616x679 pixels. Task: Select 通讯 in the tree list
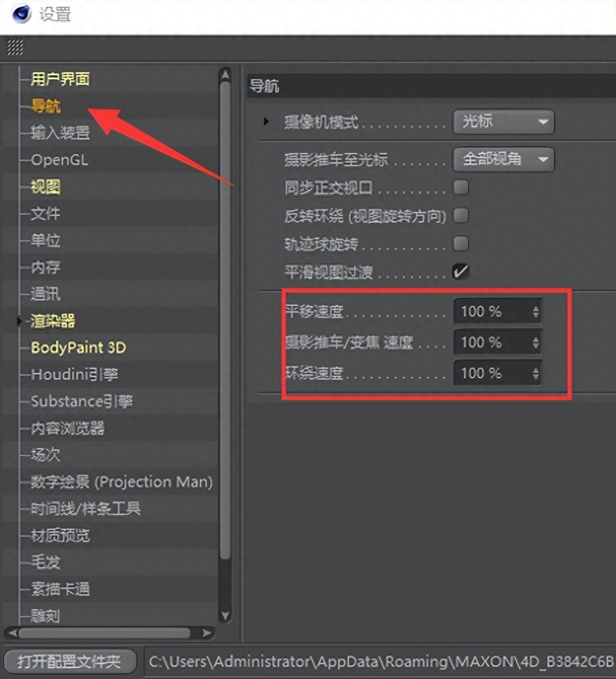click(x=45, y=294)
